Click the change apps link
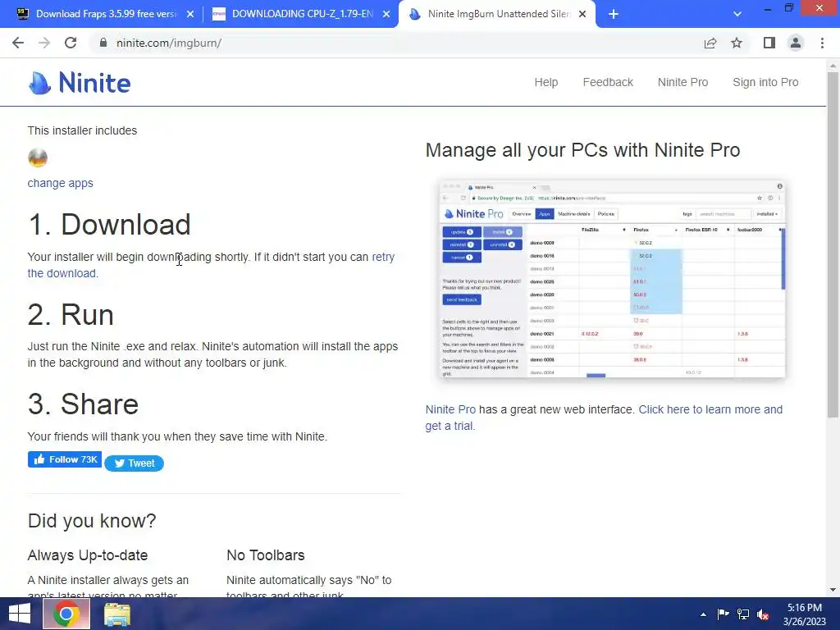The image size is (840, 630). click(60, 183)
